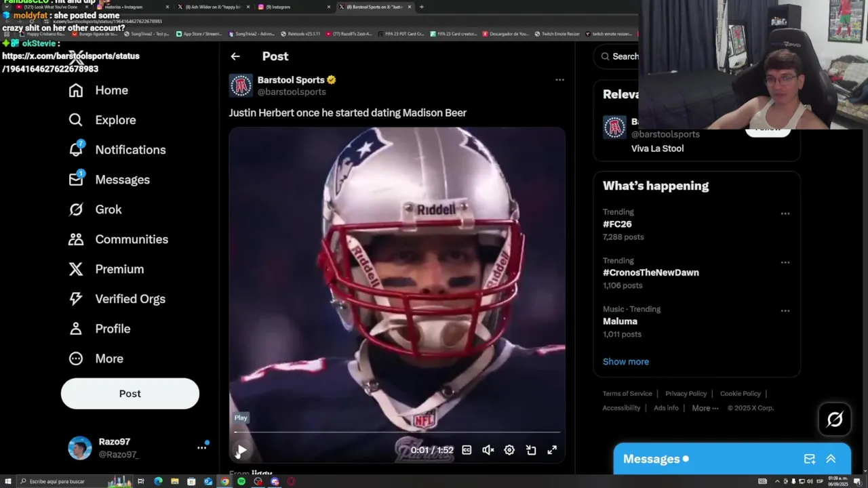Open the post options three-dot menu
The width and height of the screenshot is (868, 488).
click(559, 80)
